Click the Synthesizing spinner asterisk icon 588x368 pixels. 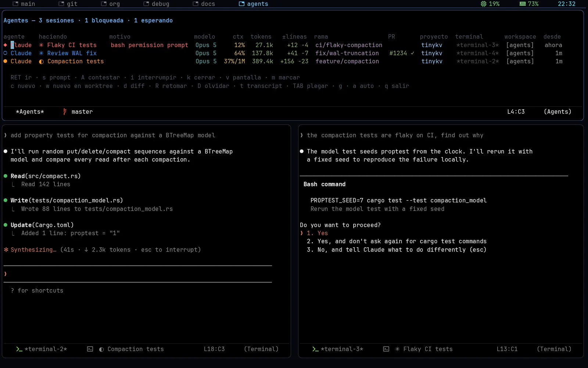(6, 250)
